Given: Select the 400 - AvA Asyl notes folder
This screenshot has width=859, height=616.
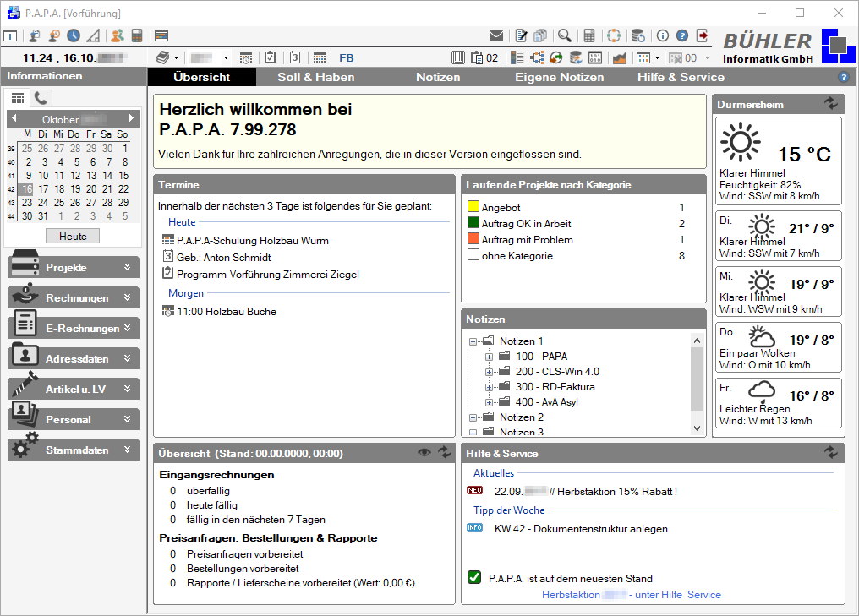Looking at the screenshot, I should 547,402.
